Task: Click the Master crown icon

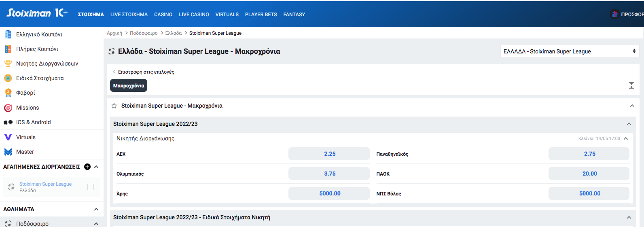Action: click(x=8, y=152)
